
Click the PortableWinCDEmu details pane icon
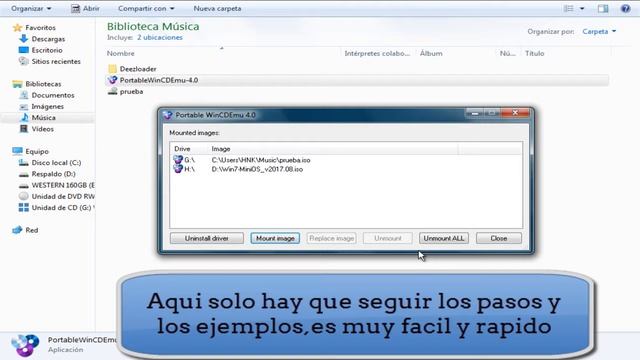point(25,345)
